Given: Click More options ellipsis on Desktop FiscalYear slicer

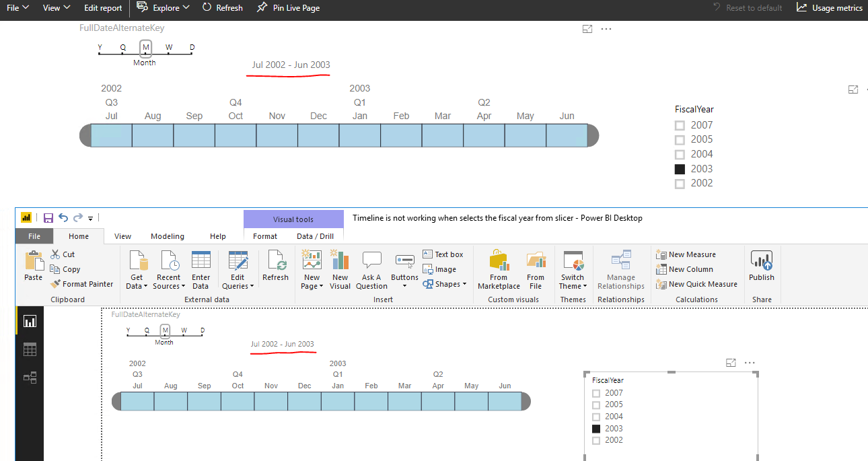Looking at the screenshot, I should [750, 363].
